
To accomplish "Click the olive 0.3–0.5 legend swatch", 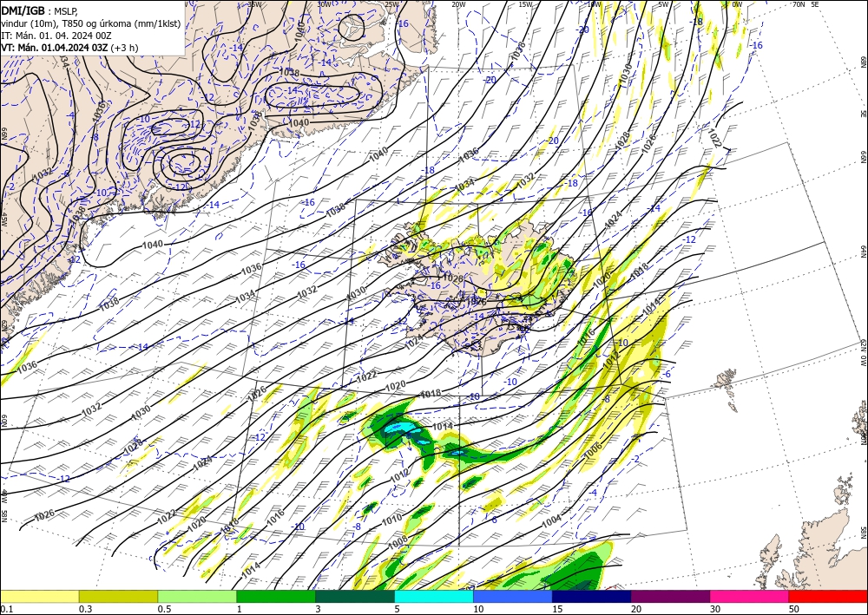I will [x=118, y=596].
